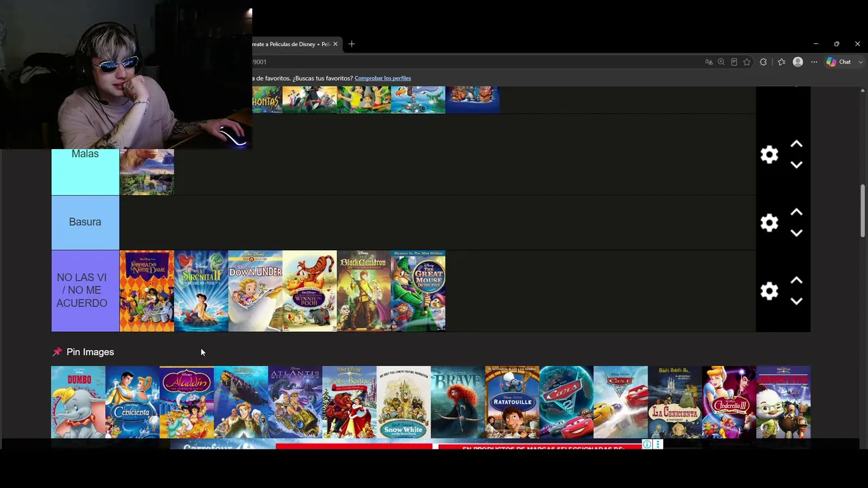The image size is (868, 488).
Task: Open the browser extensions puzzle icon
Action: tap(764, 62)
